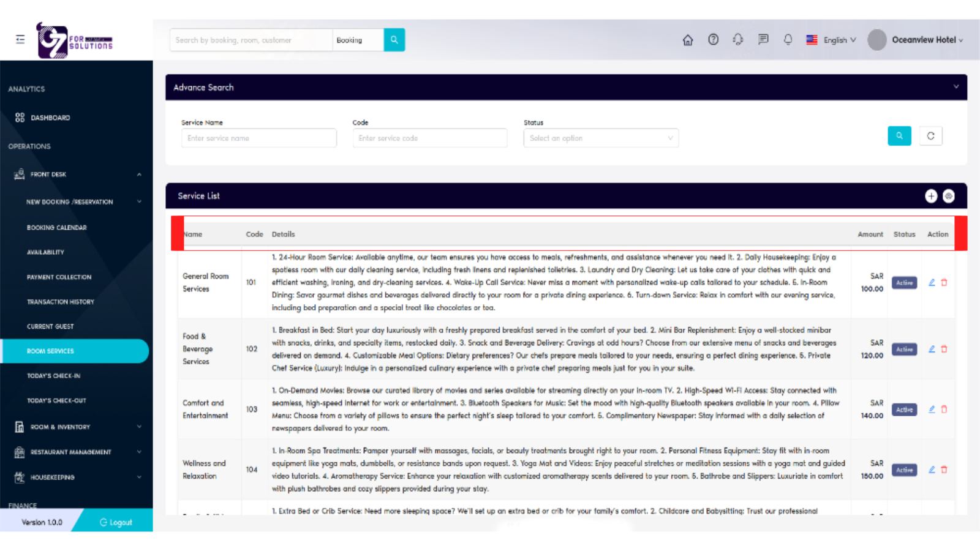The image size is (980, 551).
Task: Toggle Active status for Comfort and Entertainment
Action: click(904, 409)
